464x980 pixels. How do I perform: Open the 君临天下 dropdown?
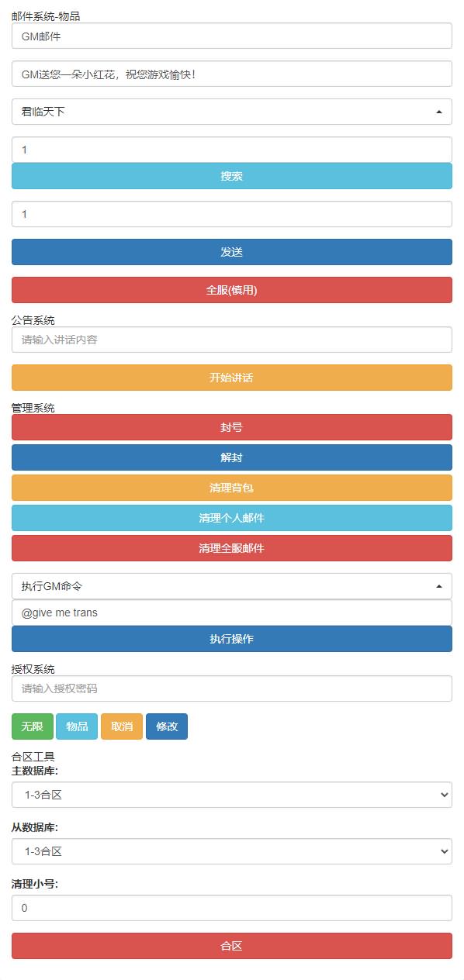click(x=232, y=112)
